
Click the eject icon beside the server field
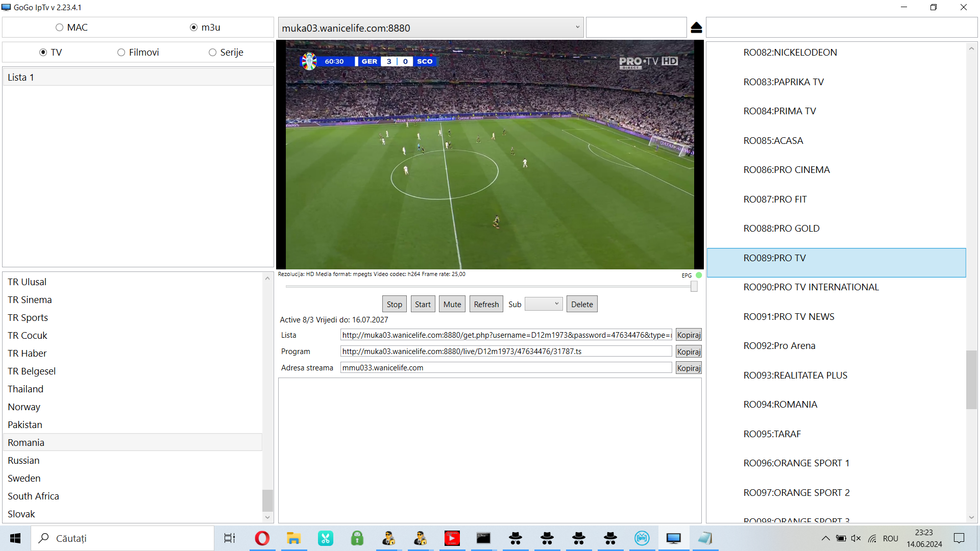point(696,28)
